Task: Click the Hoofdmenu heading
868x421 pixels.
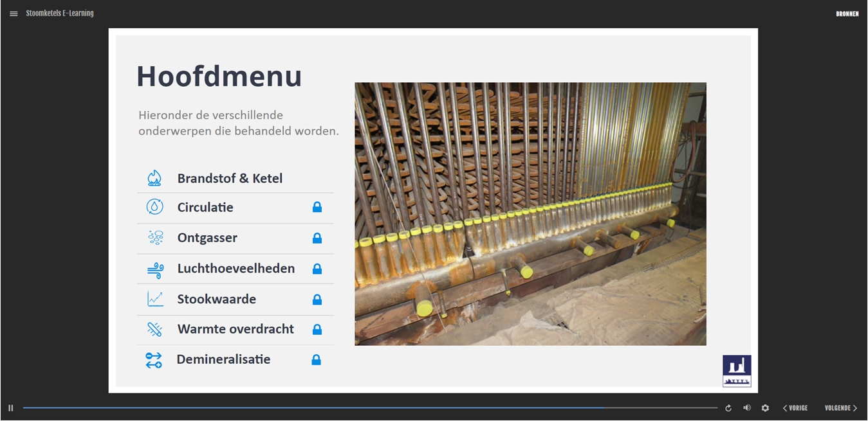Action: point(219,76)
